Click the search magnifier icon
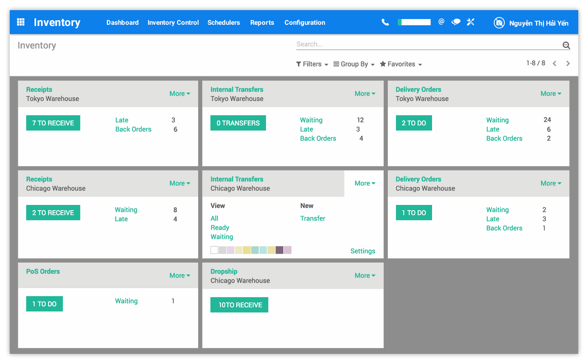 [566, 45]
